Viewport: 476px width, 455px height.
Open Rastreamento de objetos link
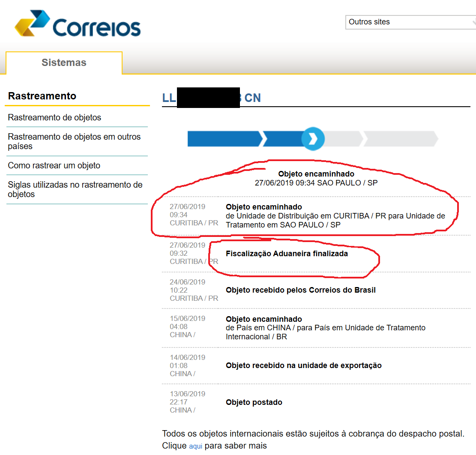55,117
